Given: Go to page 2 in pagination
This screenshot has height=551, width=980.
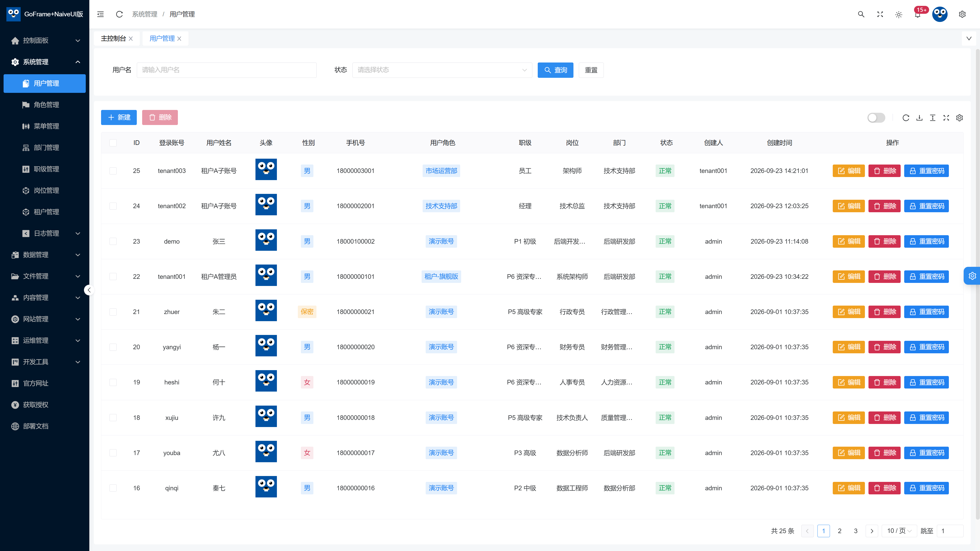Looking at the screenshot, I should [x=840, y=531].
